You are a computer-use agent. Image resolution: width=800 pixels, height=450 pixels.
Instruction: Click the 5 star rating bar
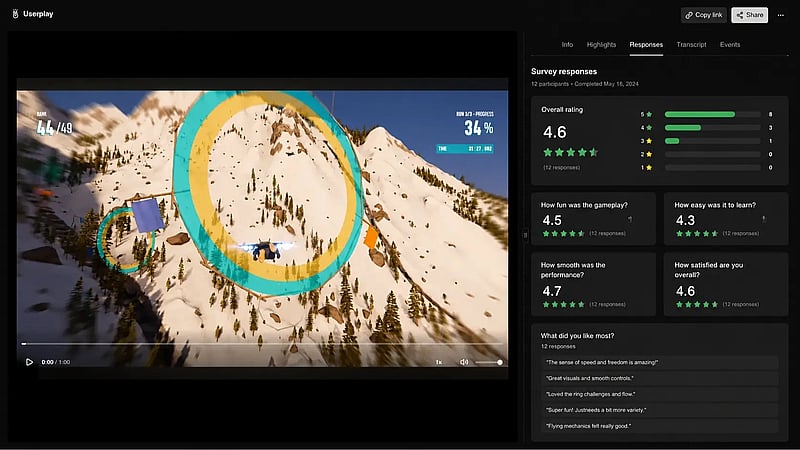point(712,114)
